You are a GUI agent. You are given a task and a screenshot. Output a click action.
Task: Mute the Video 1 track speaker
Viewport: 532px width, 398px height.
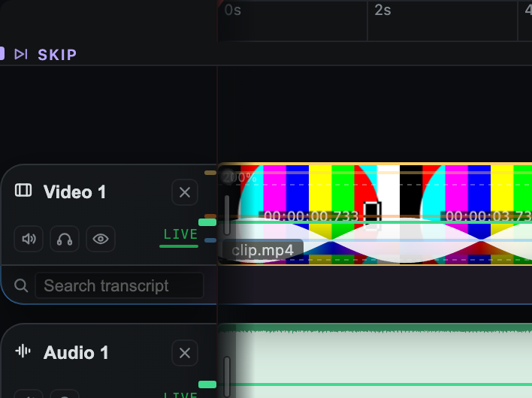[x=29, y=239]
